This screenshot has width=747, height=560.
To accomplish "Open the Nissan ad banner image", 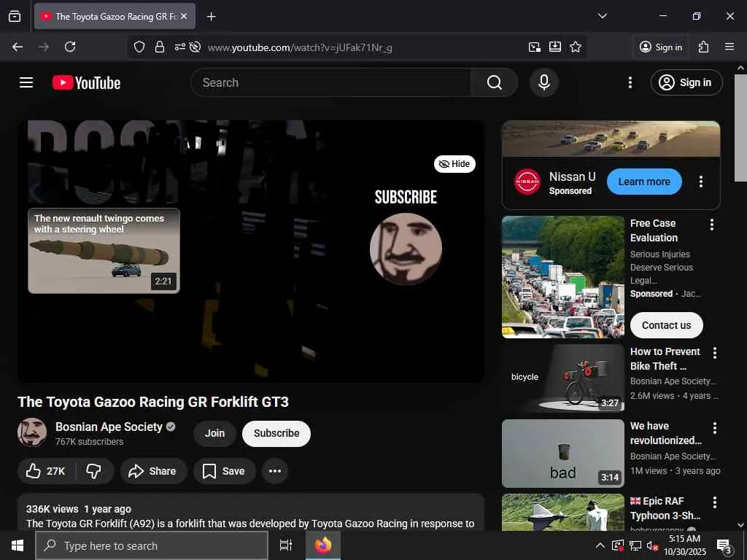I will point(611,139).
